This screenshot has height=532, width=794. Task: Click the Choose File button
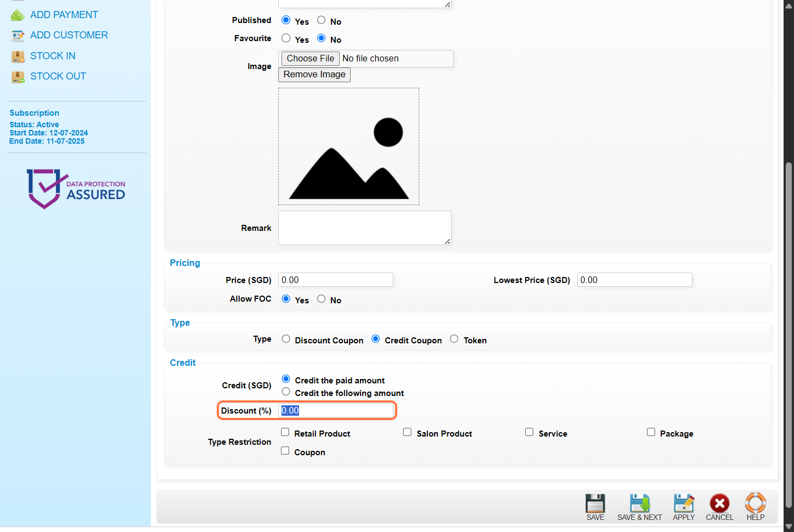coord(310,59)
